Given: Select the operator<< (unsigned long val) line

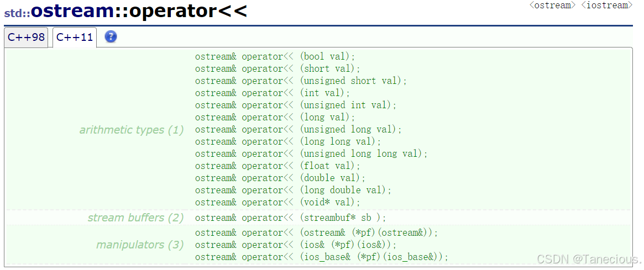Looking at the screenshot, I should click(299, 130).
